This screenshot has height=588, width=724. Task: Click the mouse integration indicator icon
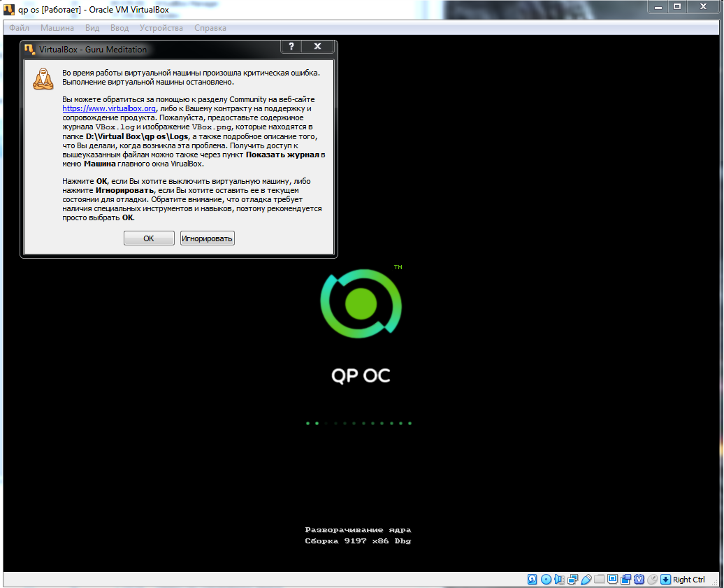coord(653,579)
